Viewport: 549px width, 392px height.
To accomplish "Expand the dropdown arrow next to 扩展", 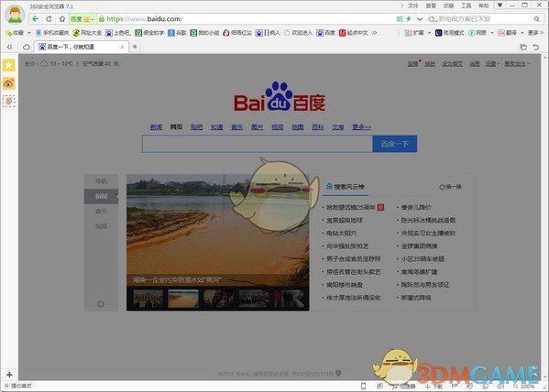I will point(429,33).
